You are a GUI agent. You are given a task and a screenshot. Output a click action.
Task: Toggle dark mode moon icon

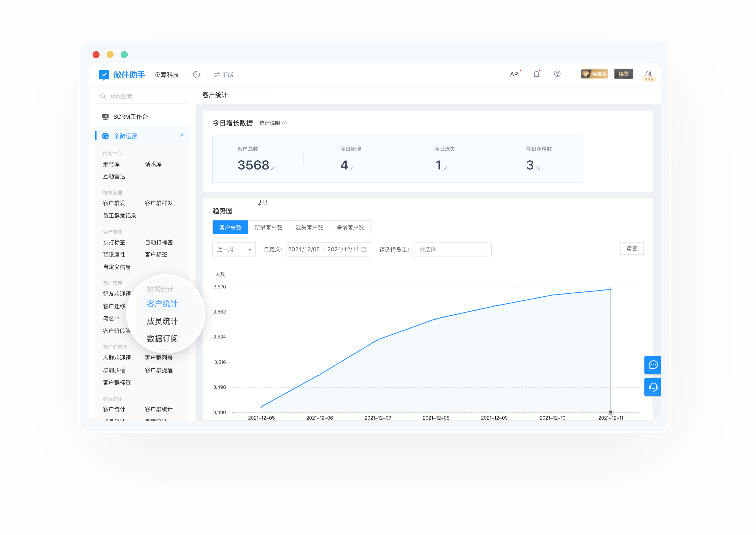(x=196, y=74)
